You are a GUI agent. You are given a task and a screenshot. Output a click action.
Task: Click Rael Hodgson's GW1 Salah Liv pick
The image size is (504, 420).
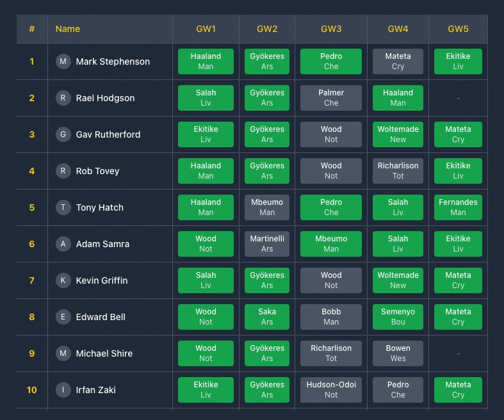pos(206,98)
